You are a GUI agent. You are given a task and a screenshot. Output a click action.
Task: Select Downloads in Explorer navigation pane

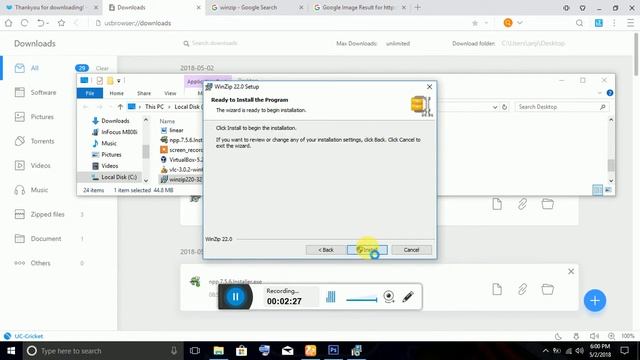click(x=115, y=121)
